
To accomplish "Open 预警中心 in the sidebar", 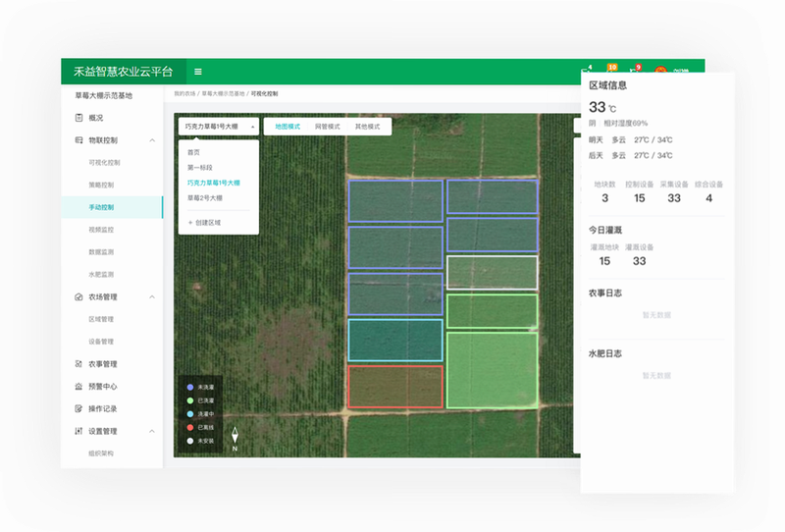I will pos(103,386).
